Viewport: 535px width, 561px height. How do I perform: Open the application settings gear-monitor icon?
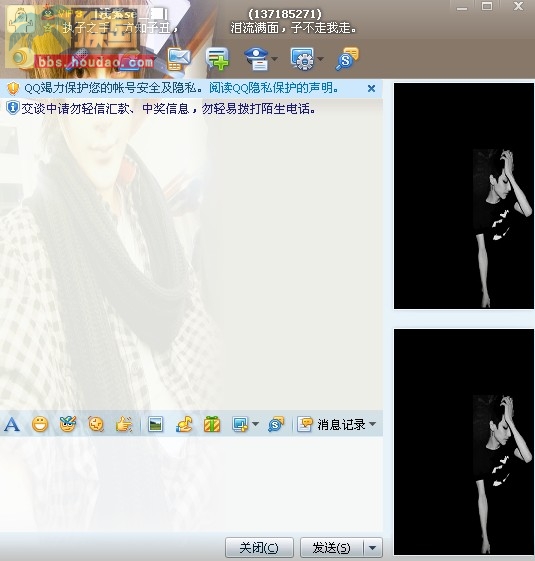tap(303, 59)
